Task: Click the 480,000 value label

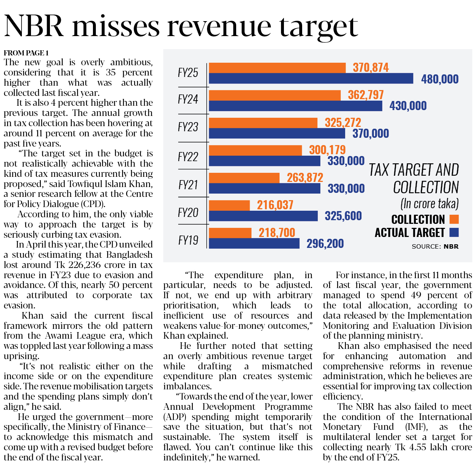Action: (x=440, y=79)
